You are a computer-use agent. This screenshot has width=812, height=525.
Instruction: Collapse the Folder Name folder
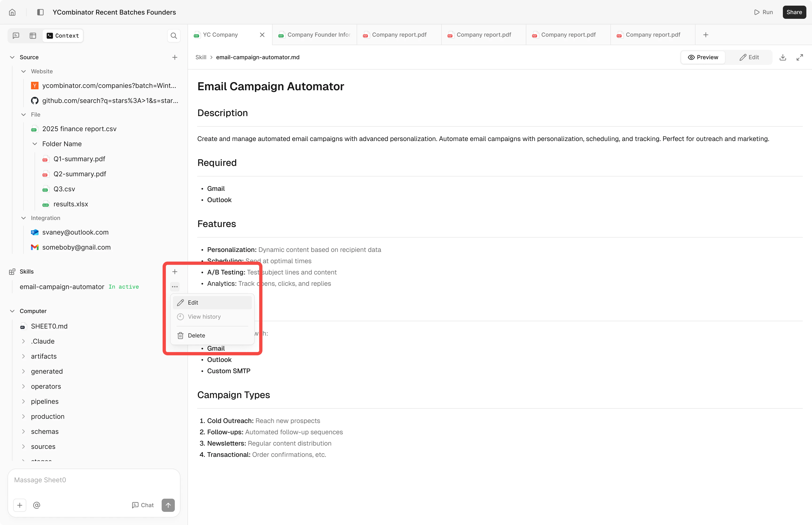point(35,144)
